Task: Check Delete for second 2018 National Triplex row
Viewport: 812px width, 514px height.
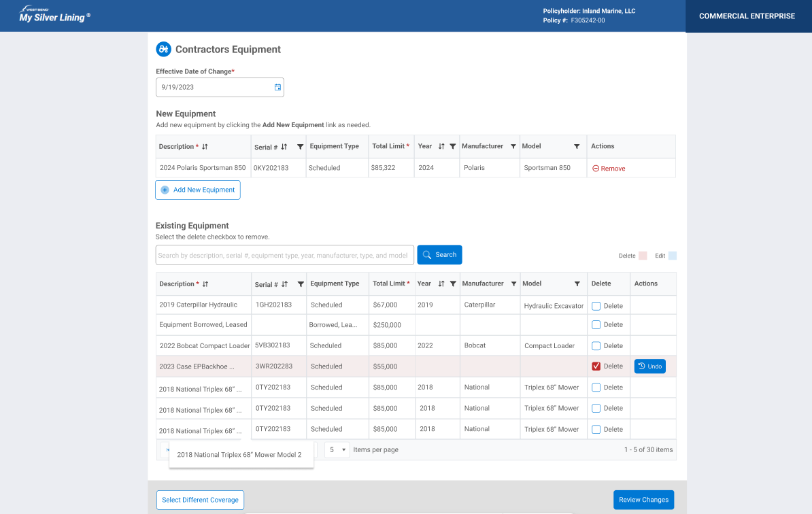Action: (x=596, y=408)
